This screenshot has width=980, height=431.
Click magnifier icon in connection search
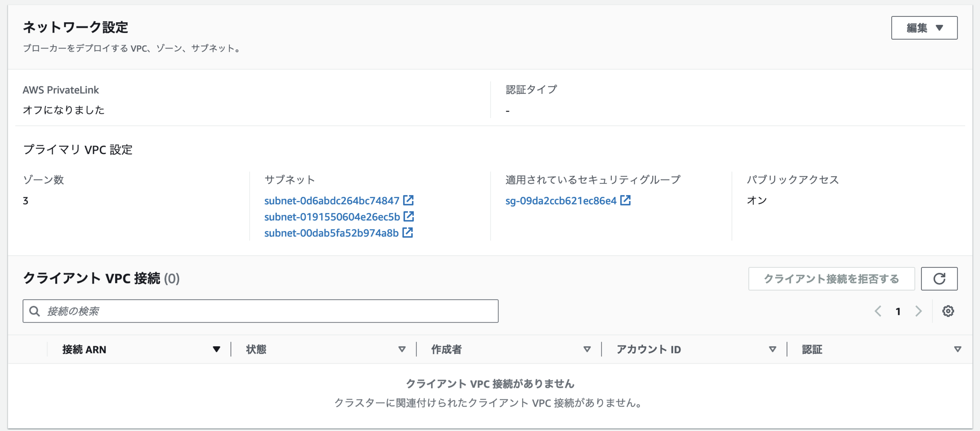click(35, 311)
